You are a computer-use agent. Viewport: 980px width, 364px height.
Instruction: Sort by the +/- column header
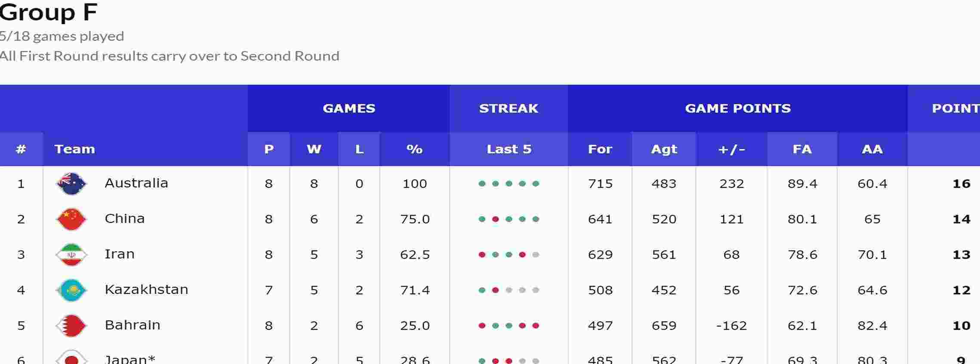[x=732, y=149]
